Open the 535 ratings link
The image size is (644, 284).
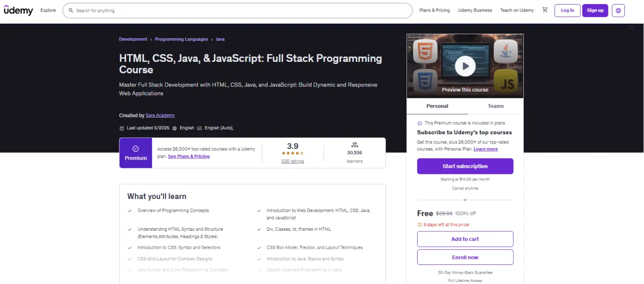click(293, 161)
